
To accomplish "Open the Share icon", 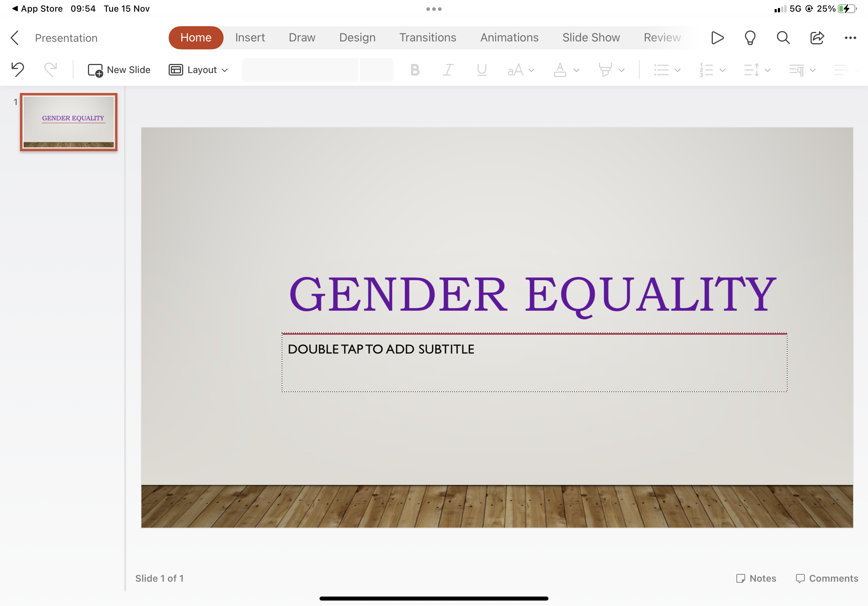I will pyautogui.click(x=817, y=38).
